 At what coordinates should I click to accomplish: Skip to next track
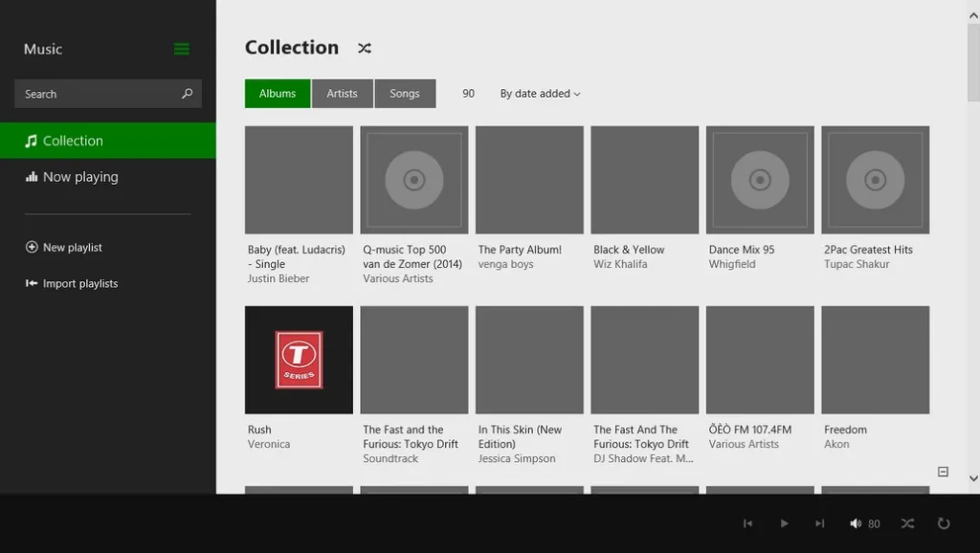click(x=819, y=523)
